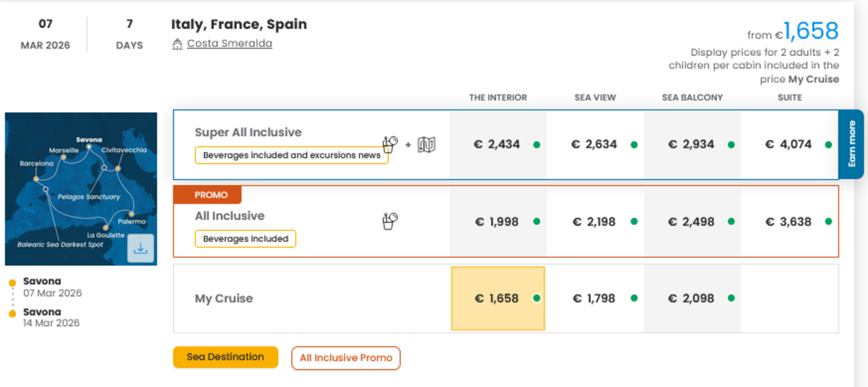Choose Super All Inclusive Sea View €2,634
This screenshot has width=868, height=387.
[x=595, y=145]
